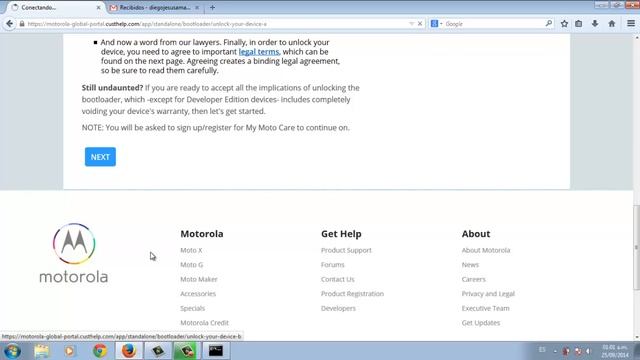Click the About footer heading
The height and width of the screenshot is (360, 640).
pyautogui.click(x=476, y=234)
